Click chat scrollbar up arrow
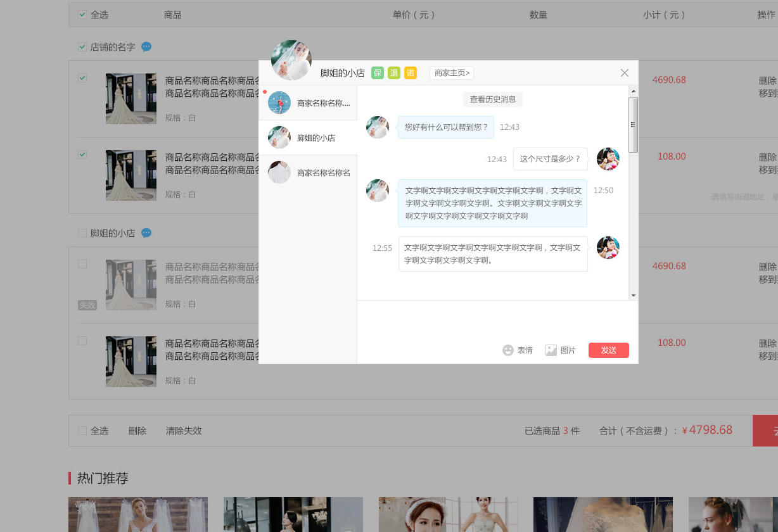Screen dimensions: 778x532 click(633, 91)
